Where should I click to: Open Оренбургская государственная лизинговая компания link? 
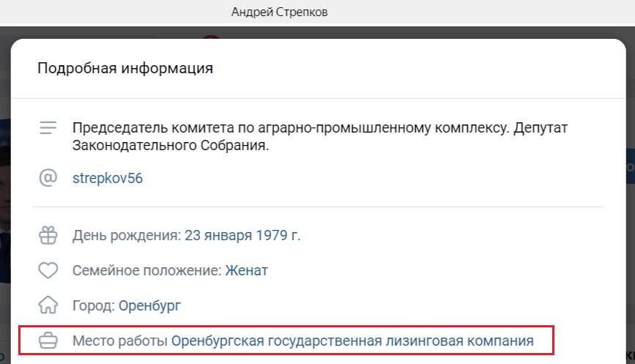[352, 341]
